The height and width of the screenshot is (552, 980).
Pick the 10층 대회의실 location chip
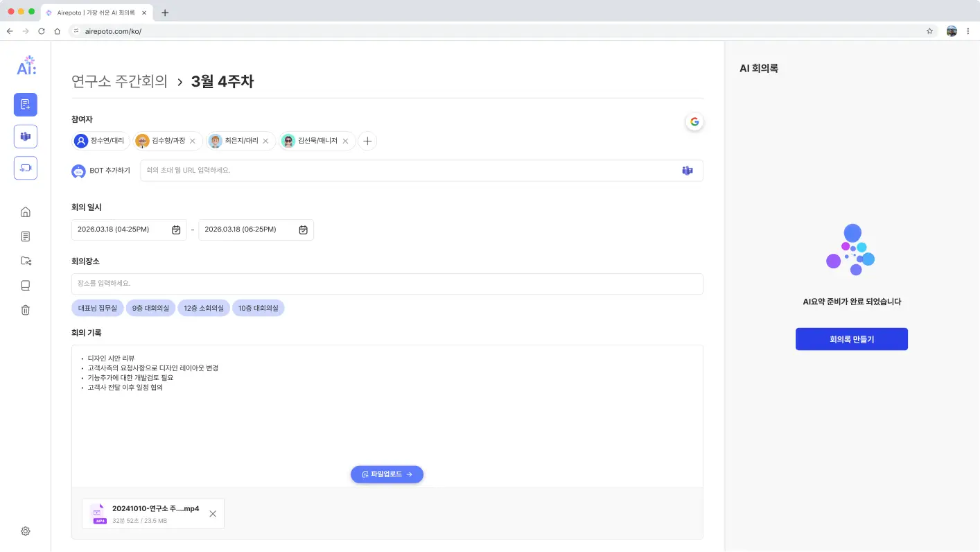click(258, 308)
